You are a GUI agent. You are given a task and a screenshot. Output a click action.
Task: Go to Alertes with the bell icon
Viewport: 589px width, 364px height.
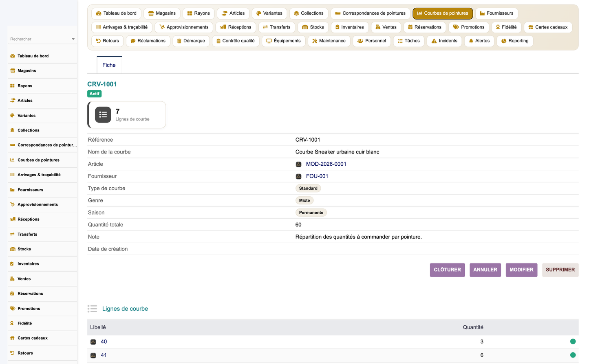point(479,41)
